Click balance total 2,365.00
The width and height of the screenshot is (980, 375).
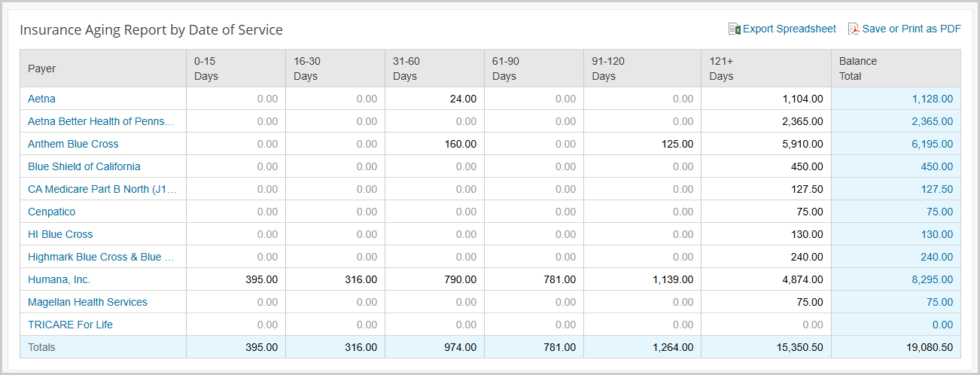(x=932, y=121)
